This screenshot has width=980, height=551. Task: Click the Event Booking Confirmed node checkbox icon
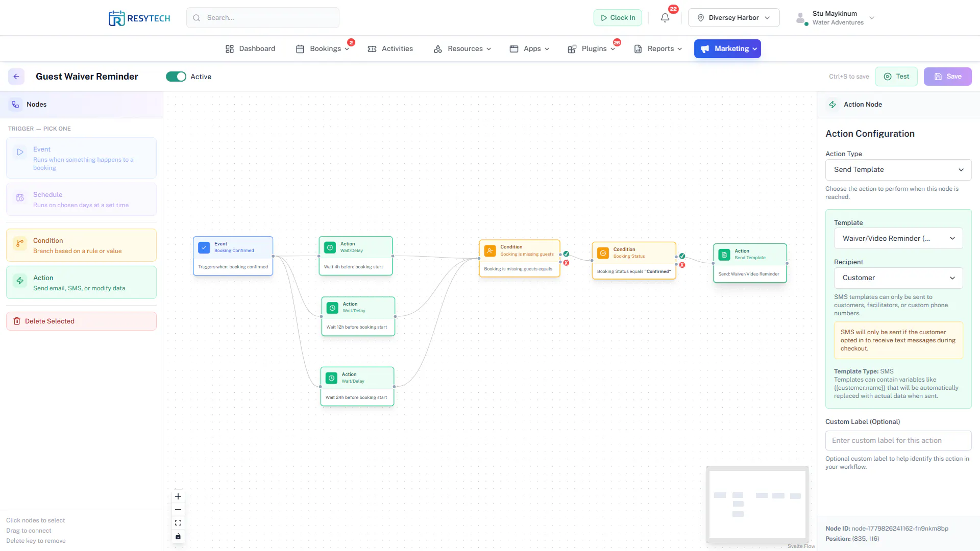pyautogui.click(x=204, y=247)
